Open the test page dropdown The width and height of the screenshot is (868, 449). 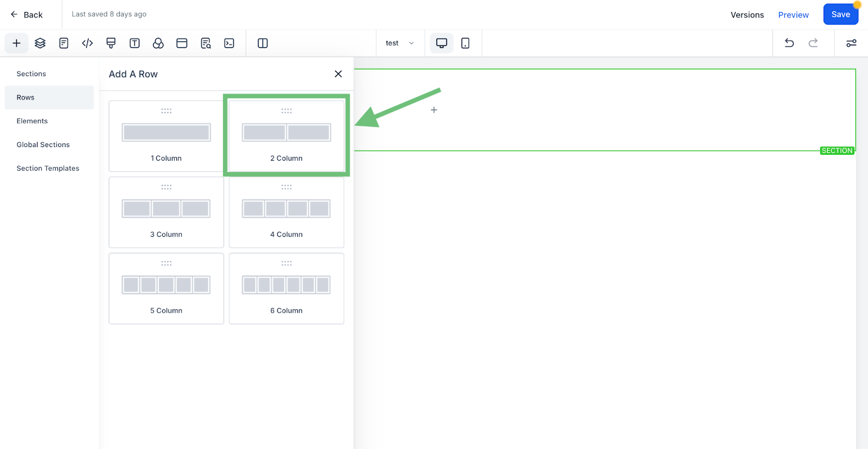tap(400, 43)
